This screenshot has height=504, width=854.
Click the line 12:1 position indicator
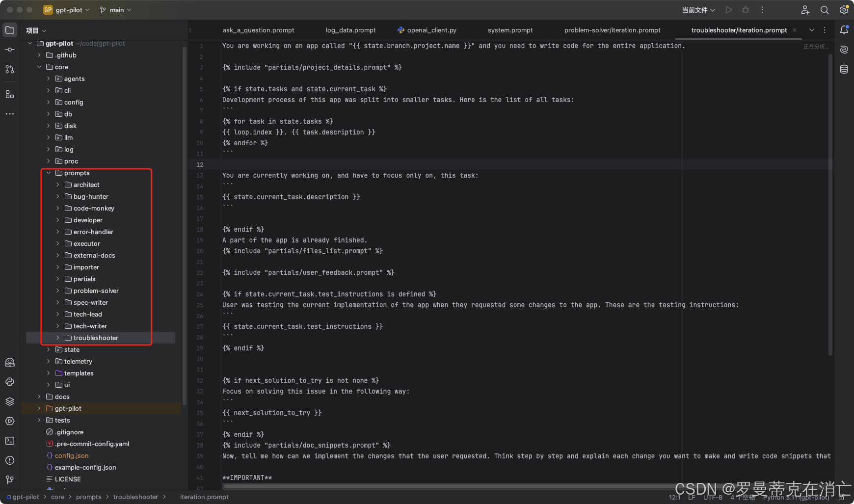(x=674, y=497)
